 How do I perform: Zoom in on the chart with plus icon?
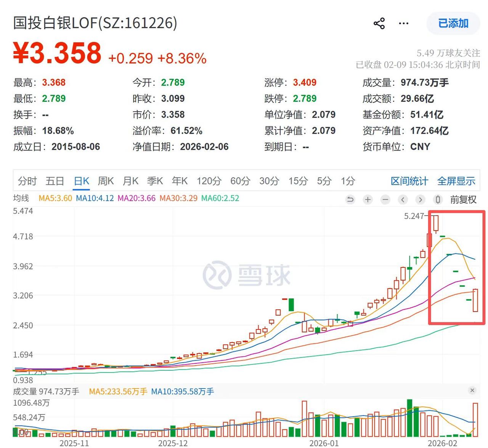click(x=367, y=199)
